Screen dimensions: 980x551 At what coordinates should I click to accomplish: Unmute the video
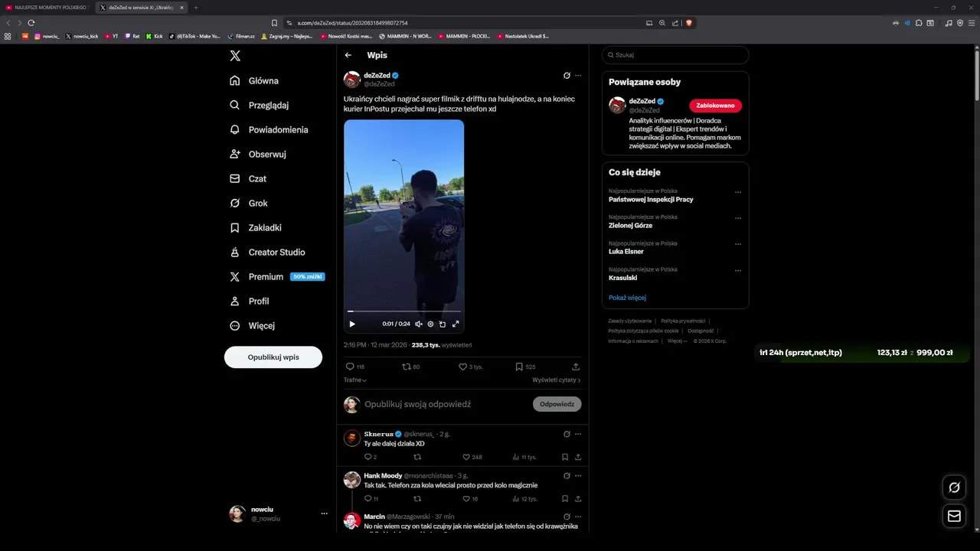418,324
